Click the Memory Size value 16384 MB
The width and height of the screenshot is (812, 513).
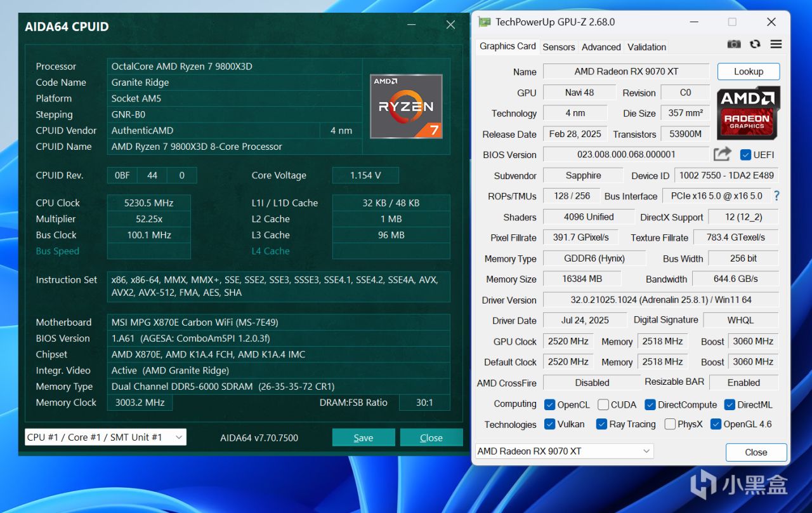[x=582, y=279]
